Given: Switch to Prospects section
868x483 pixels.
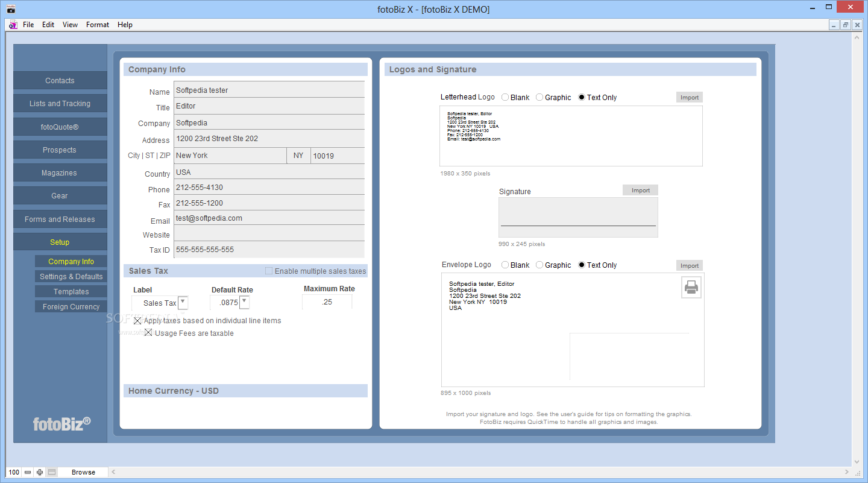Looking at the screenshot, I should pyautogui.click(x=60, y=150).
